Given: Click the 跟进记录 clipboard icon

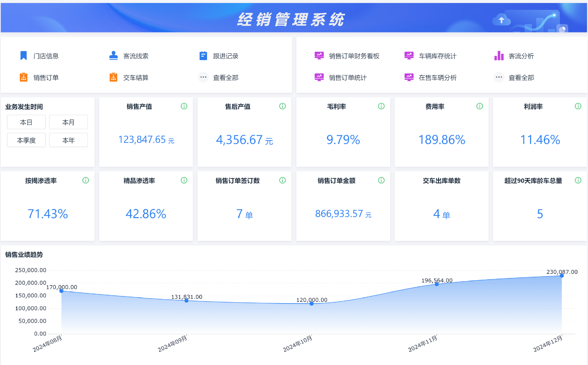Looking at the screenshot, I should click(x=203, y=56).
